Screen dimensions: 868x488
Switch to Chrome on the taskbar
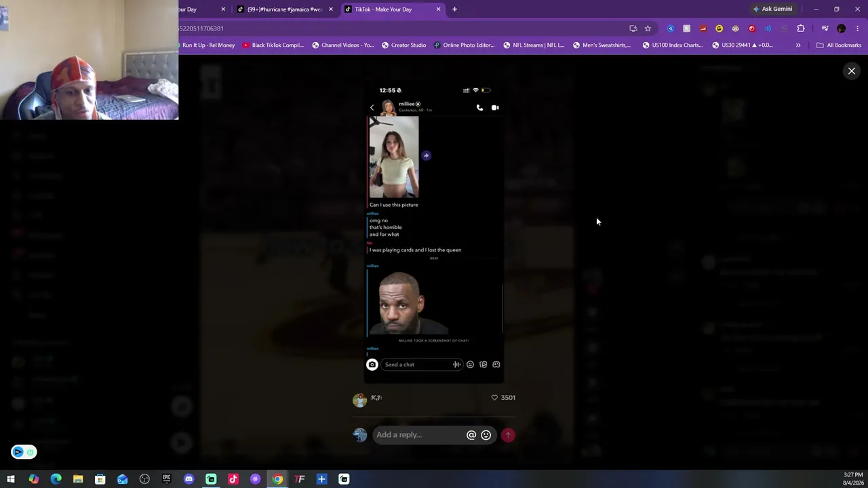(x=277, y=479)
